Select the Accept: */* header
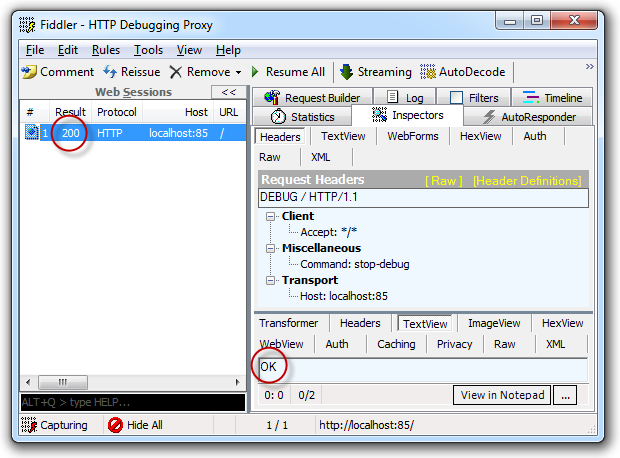The image size is (620, 458). point(329,232)
